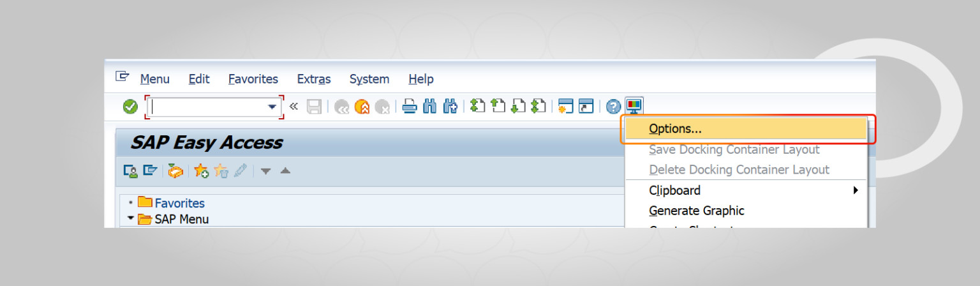Select Options... in the dropdown menu
The width and height of the screenshot is (980, 286).
(x=746, y=129)
